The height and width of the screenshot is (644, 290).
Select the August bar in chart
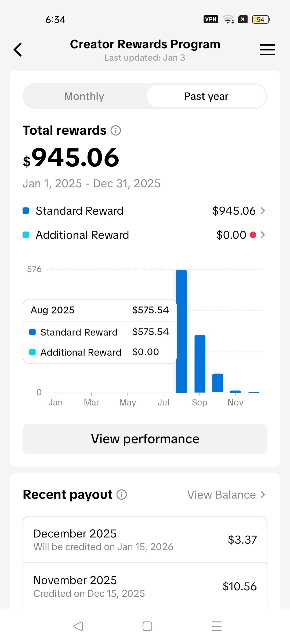point(182,331)
